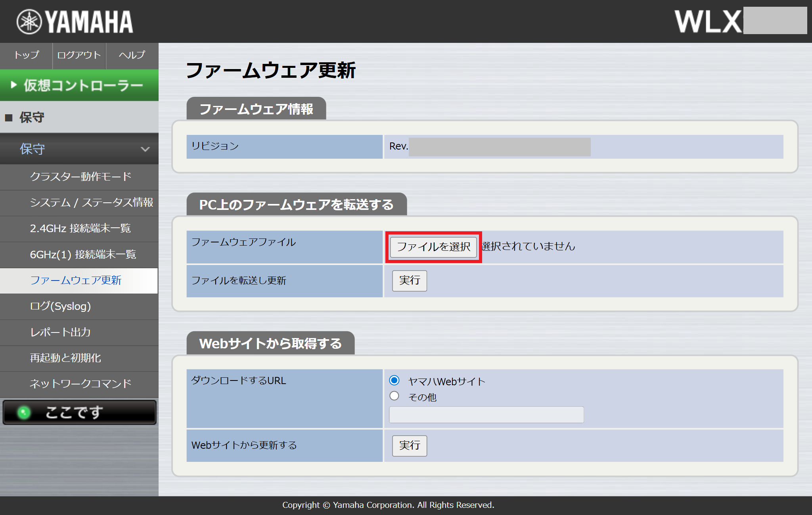
Task: Select the ヤマハWebサイト radio button
Action: click(394, 380)
